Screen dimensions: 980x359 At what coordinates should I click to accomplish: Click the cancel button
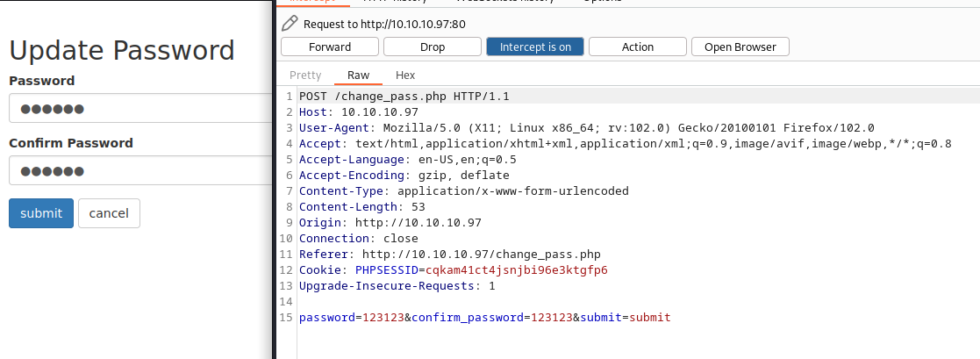tap(109, 213)
